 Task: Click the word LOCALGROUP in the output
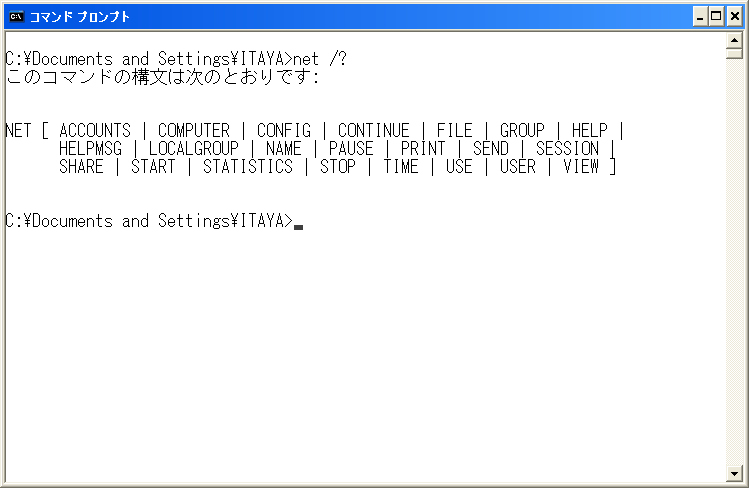pyautogui.click(x=193, y=149)
